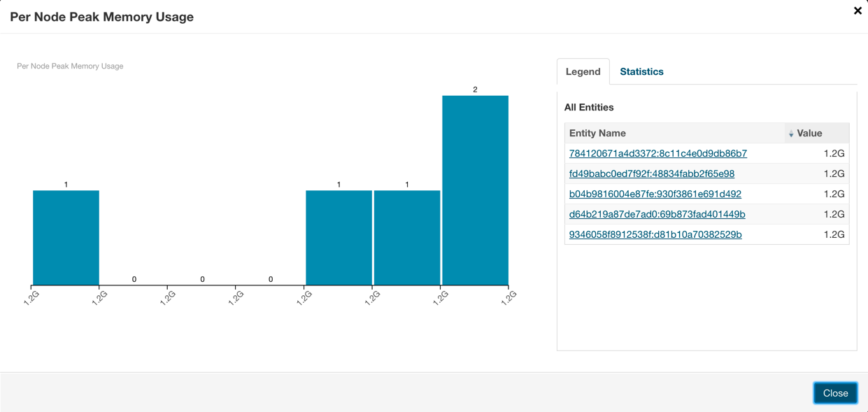Click the sort arrow icon beside Value

click(791, 134)
